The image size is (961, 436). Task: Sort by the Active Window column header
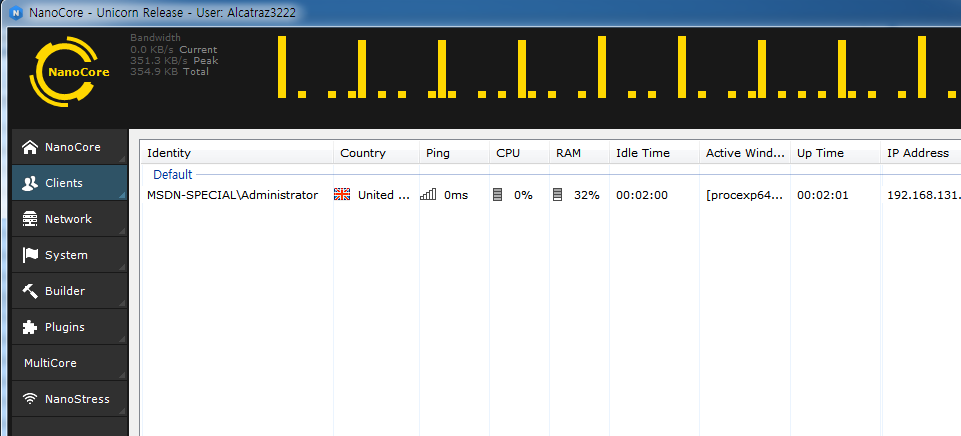pyautogui.click(x=745, y=153)
